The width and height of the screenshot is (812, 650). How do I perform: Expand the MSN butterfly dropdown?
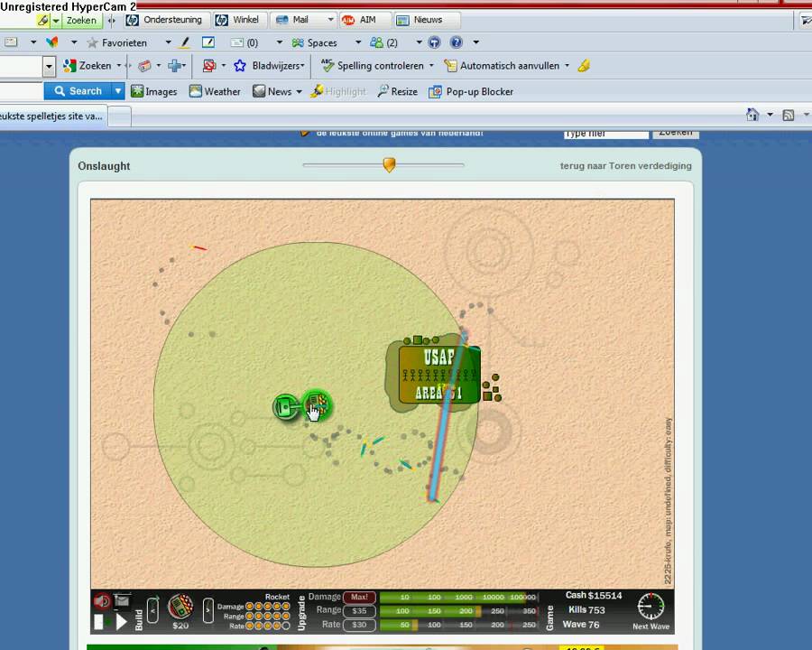[x=74, y=42]
